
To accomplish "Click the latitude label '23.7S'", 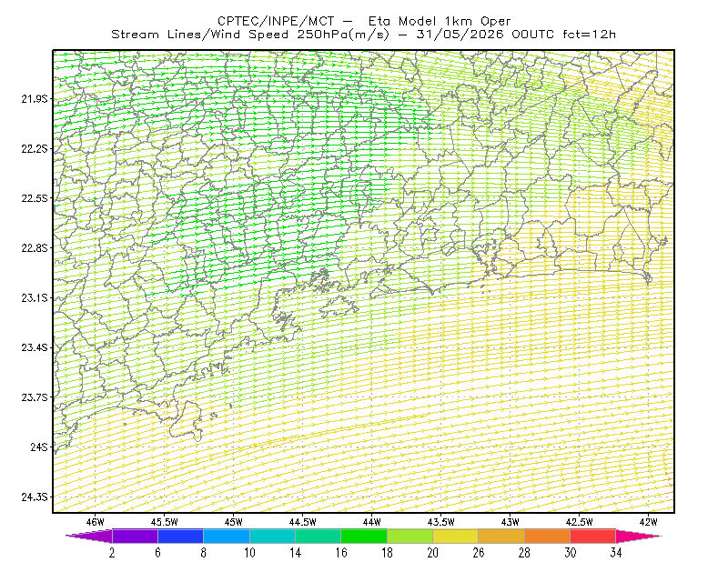I will click(35, 397).
